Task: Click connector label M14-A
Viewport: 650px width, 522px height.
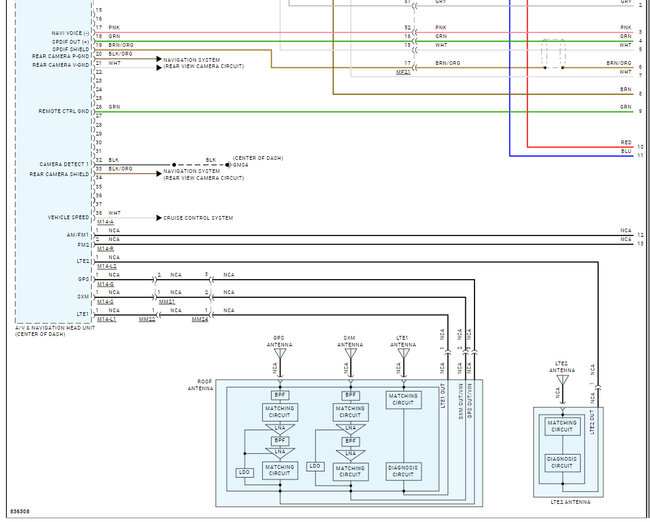Action: [105, 222]
